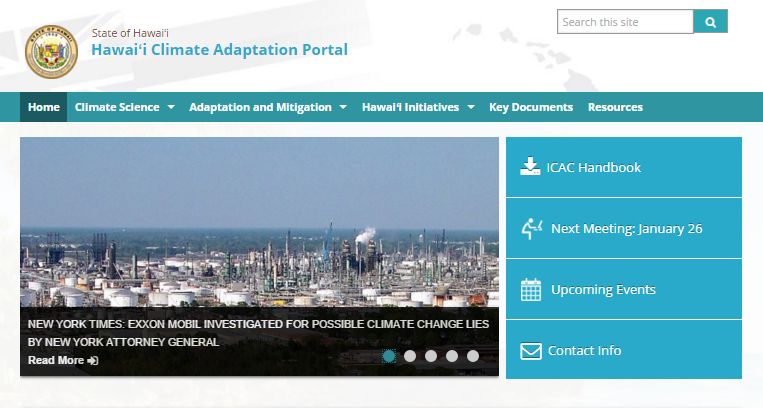
Task: Select the third slide indicator dot
Action: [x=431, y=356]
